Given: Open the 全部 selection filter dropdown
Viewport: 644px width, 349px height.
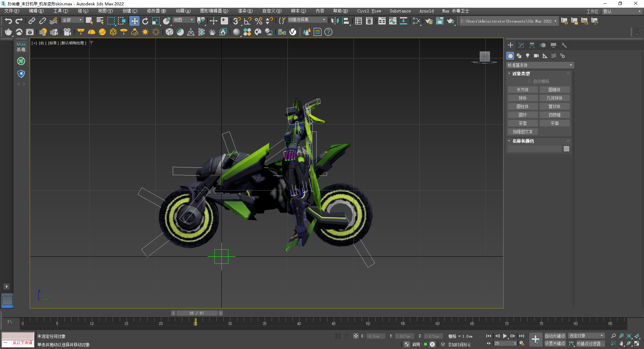Looking at the screenshot, I should 72,20.
